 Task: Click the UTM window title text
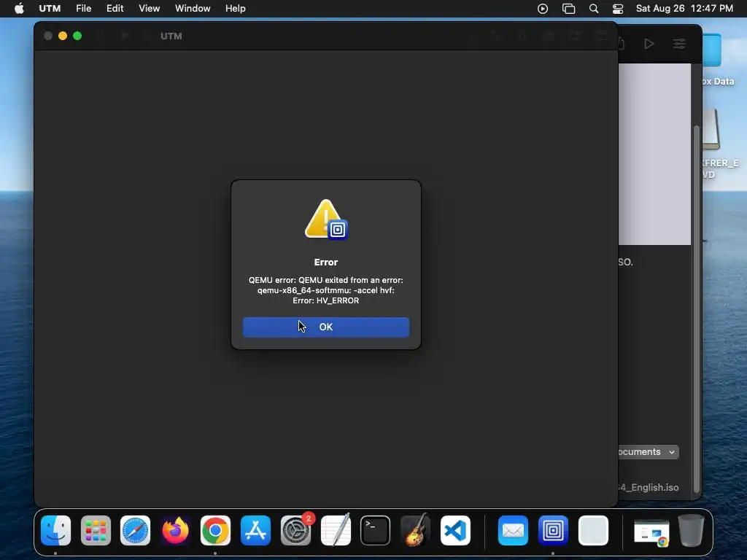171,36
